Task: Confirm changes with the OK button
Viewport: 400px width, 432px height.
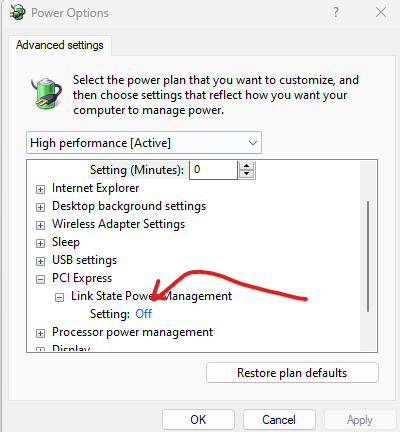Action: [x=198, y=420]
